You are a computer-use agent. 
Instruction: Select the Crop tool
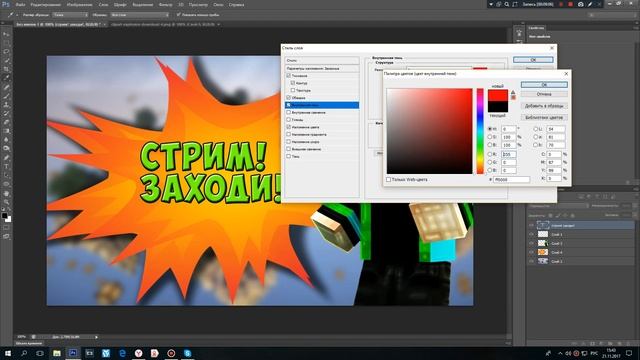[x=6, y=69]
